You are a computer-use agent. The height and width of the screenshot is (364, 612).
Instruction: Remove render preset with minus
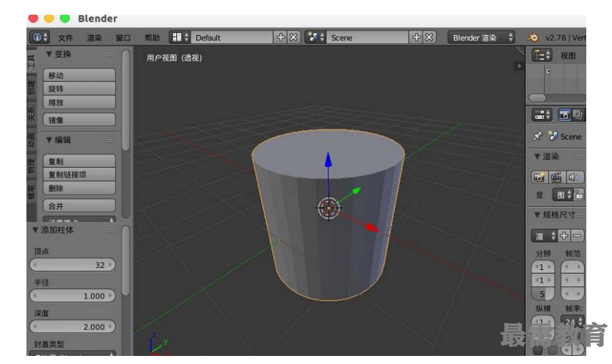coord(577,236)
